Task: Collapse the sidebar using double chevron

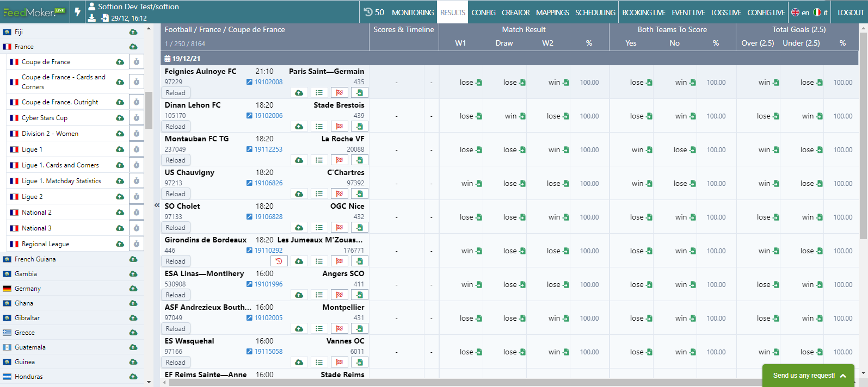Action: 157,205
